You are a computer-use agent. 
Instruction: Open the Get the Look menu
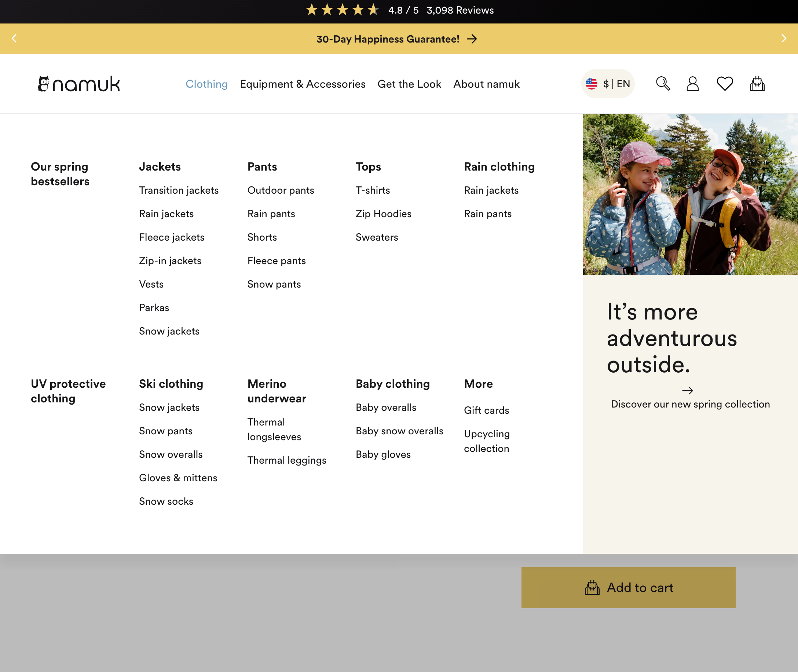point(409,84)
